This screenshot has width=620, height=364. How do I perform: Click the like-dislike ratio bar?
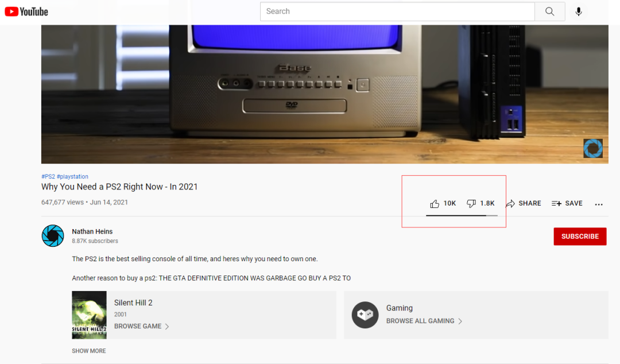[462, 216]
